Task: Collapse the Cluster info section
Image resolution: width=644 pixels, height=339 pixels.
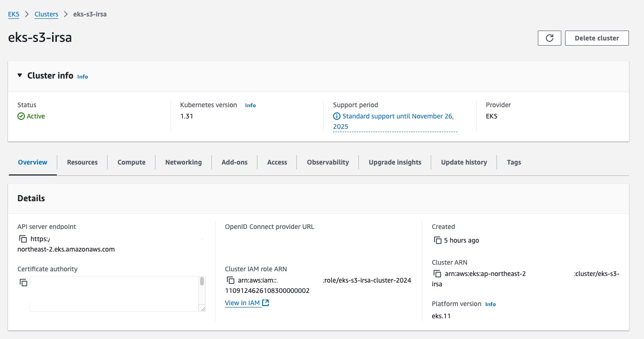Action: click(x=20, y=75)
